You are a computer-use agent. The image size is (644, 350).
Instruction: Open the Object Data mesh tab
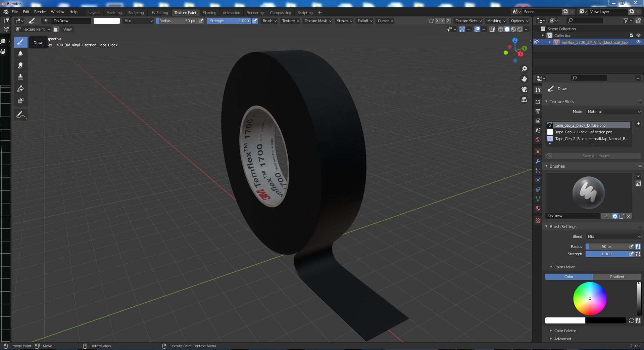coord(538,199)
